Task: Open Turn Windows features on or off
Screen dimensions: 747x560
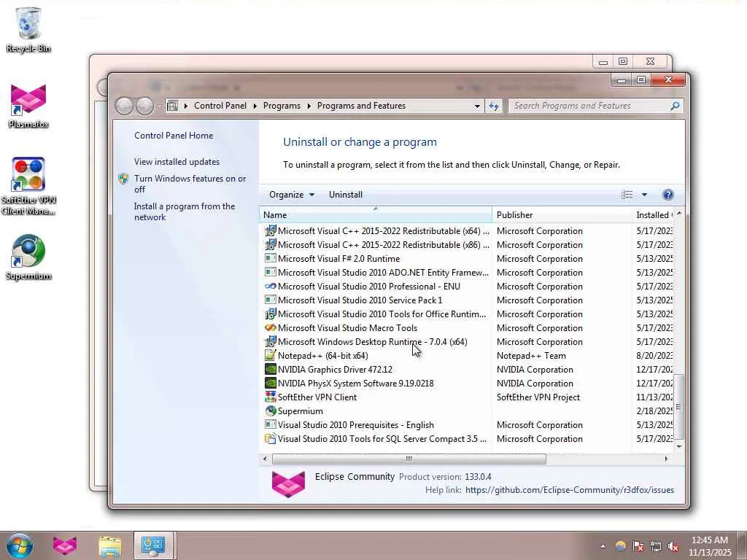Action: point(190,184)
